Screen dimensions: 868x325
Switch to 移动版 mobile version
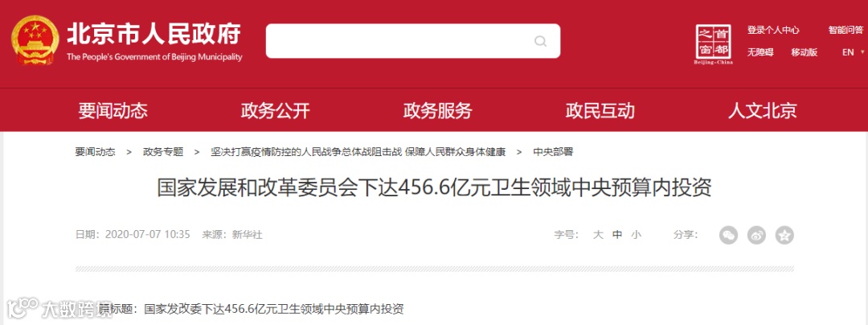tap(805, 52)
